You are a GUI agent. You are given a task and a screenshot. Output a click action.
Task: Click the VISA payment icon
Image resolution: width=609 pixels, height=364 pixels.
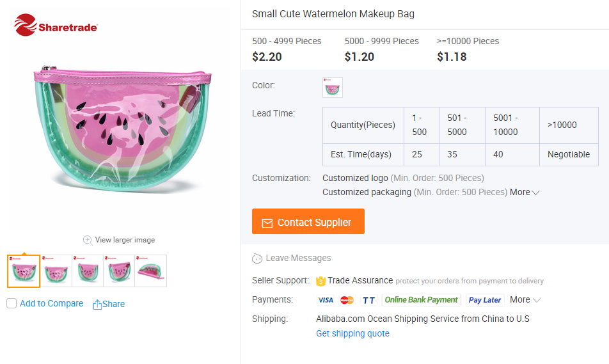[x=326, y=300]
